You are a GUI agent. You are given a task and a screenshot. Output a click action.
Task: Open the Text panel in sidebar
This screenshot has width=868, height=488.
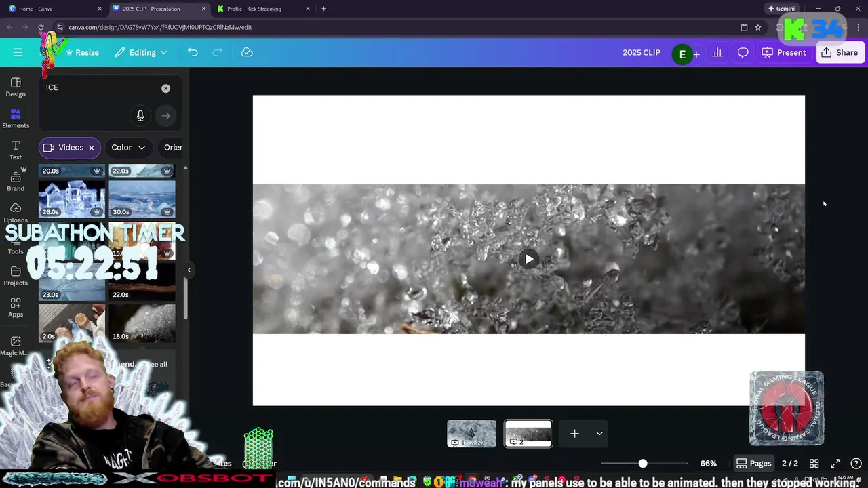[16, 150]
